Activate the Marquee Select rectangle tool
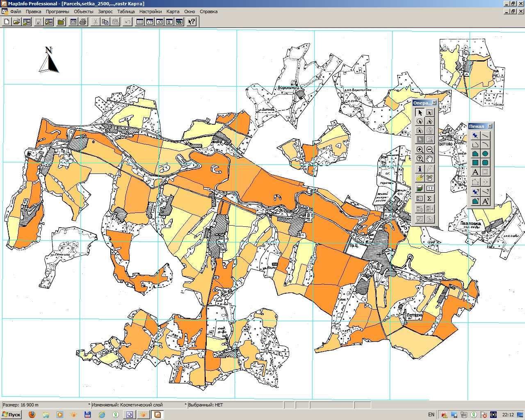Viewport: 525px width, 420px height. tap(429, 112)
